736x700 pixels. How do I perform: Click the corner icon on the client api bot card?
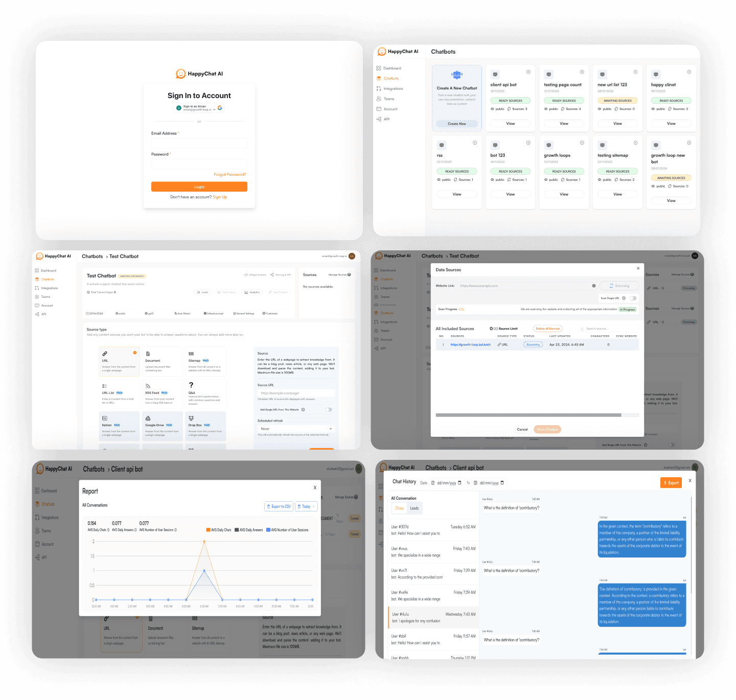[x=528, y=72]
